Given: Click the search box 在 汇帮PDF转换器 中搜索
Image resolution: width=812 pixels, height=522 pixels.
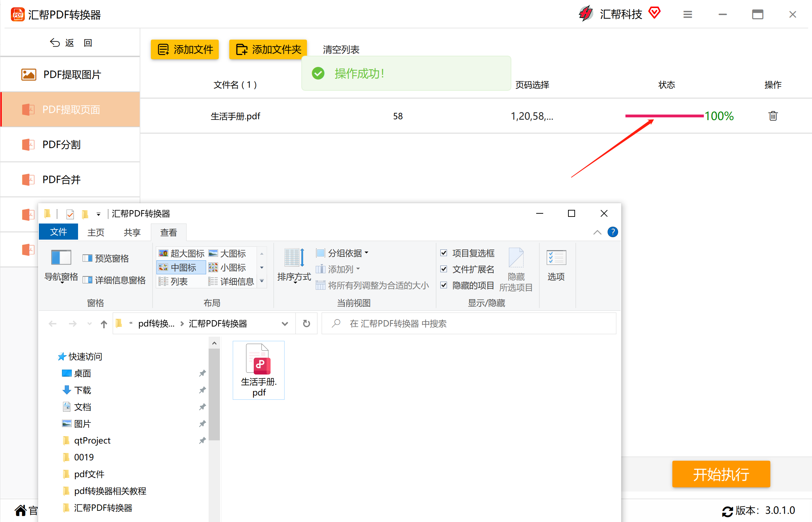Looking at the screenshot, I should pyautogui.click(x=469, y=323).
